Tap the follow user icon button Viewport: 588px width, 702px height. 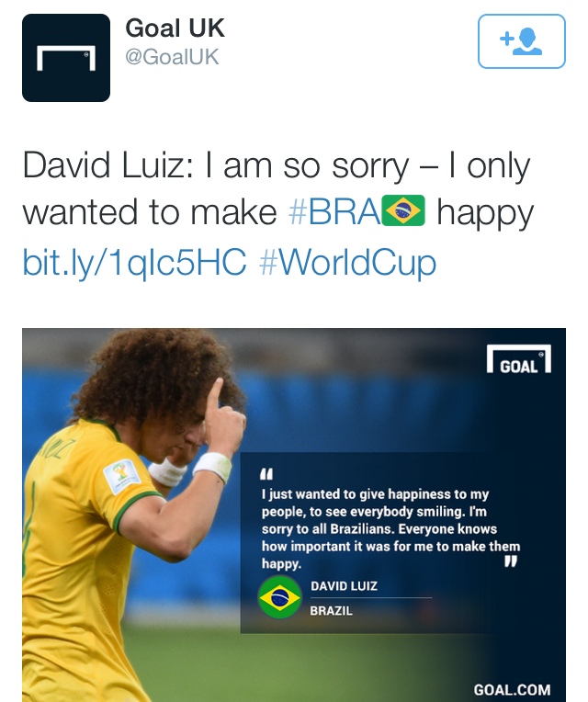pyautogui.click(x=521, y=41)
